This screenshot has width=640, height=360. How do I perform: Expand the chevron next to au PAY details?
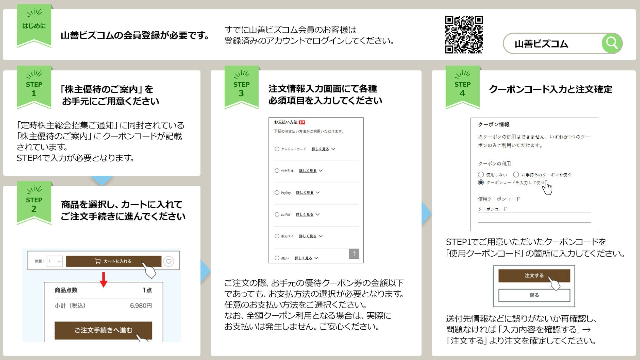[318, 214]
